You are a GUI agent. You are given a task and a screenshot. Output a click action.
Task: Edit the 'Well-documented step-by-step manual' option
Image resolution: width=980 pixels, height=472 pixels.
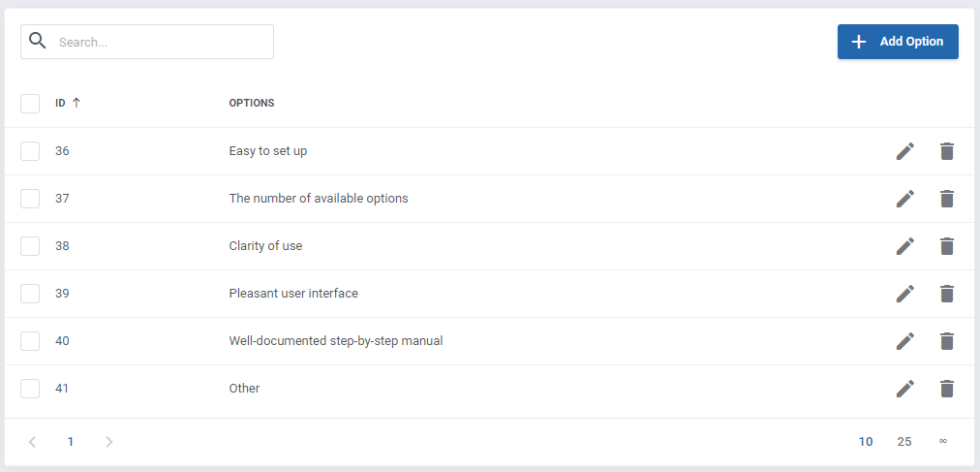(905, 341)
